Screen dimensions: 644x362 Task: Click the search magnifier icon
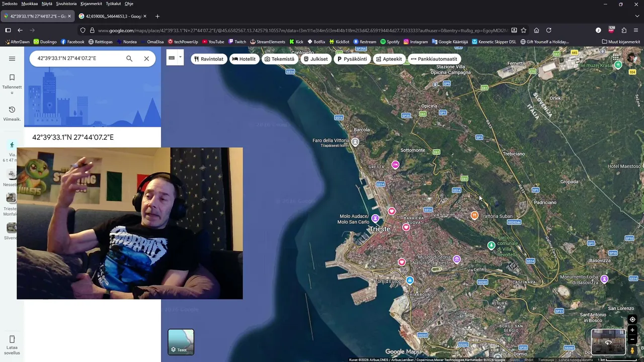pos(129,58)
